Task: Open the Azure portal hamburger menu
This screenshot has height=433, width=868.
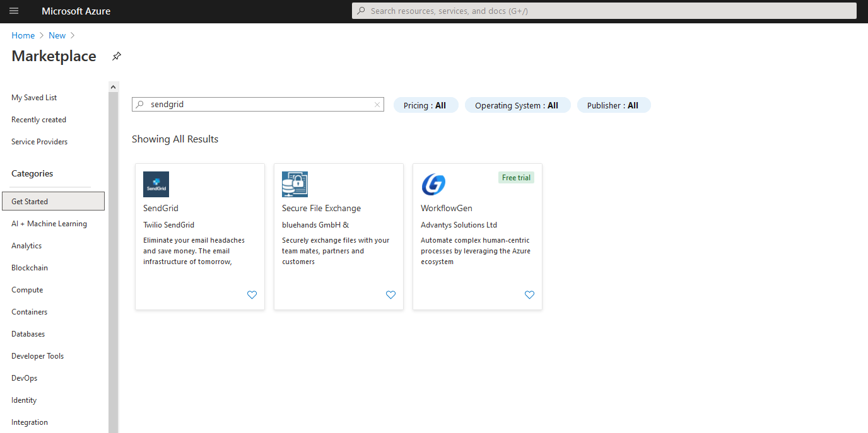Action: click(x=14, y=11)
